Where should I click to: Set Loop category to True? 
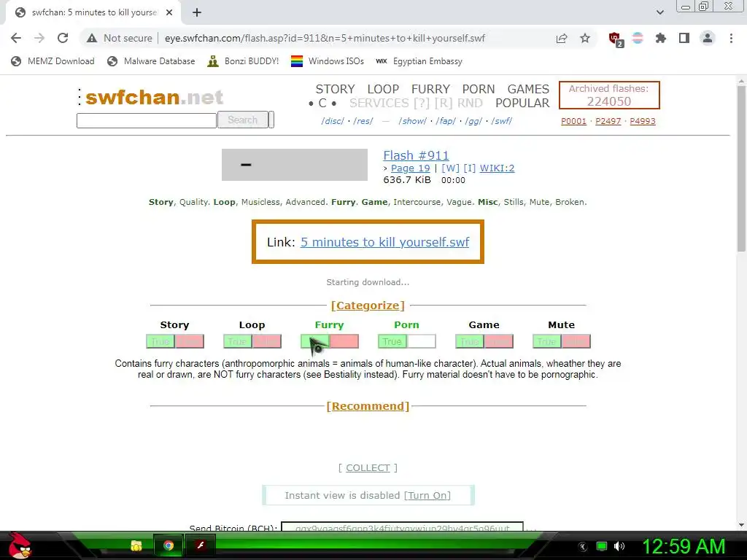click(238, 341)
